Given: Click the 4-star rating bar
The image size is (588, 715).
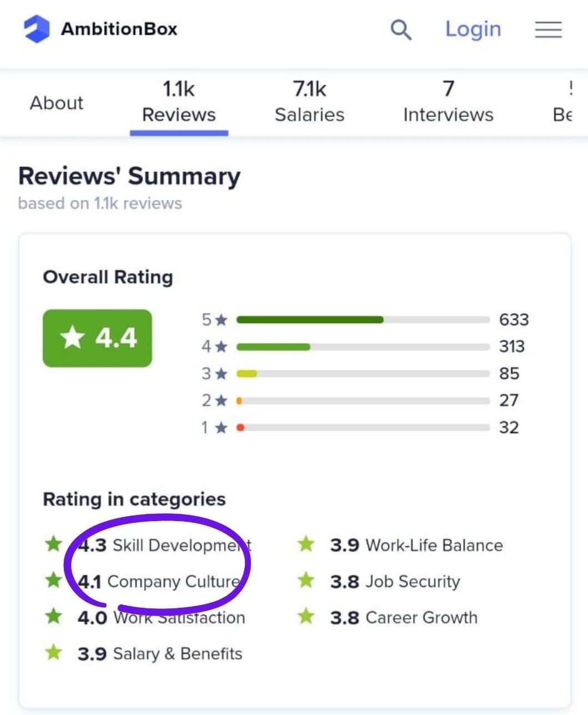Looking at the screenshot, I should click(x=363, y=347).
